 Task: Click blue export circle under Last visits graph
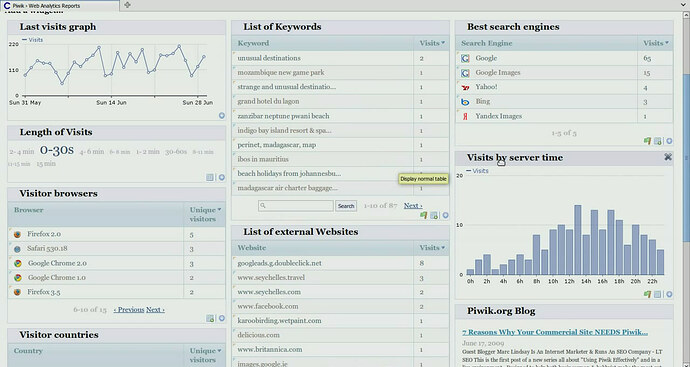222,116
